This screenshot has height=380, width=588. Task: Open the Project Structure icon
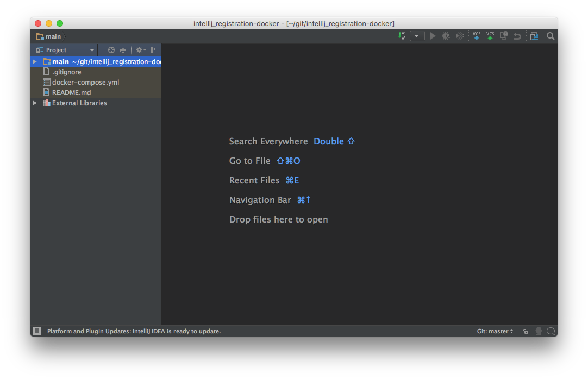pos(534,36)
